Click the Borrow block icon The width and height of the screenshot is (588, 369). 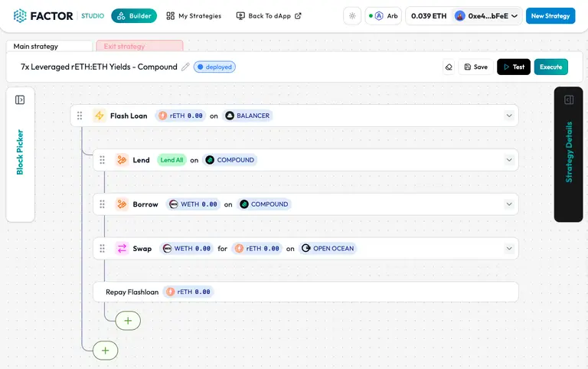tap(122, 204)
